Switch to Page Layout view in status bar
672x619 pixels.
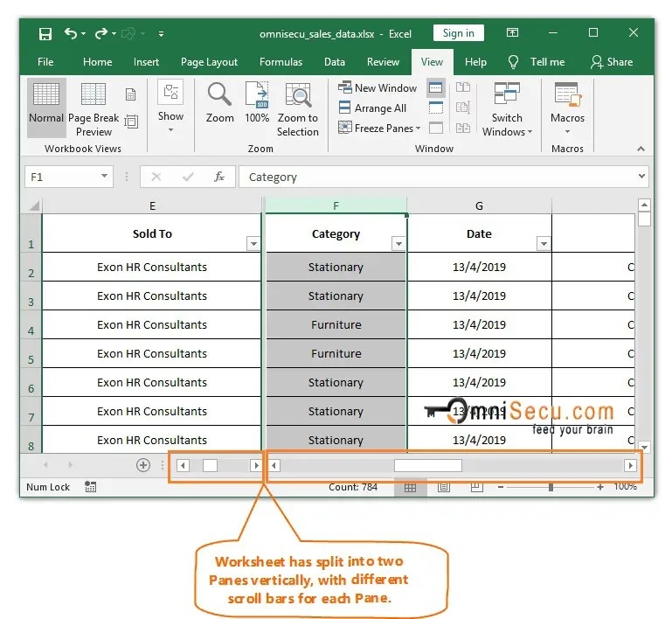(x=444, y=488)
